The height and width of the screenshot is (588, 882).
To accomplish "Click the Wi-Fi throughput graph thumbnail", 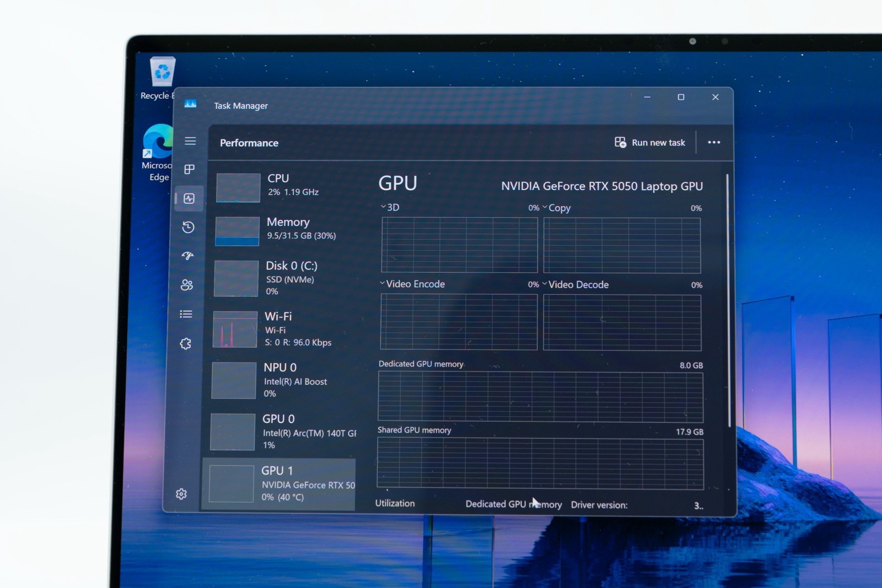I will [235, 330].
